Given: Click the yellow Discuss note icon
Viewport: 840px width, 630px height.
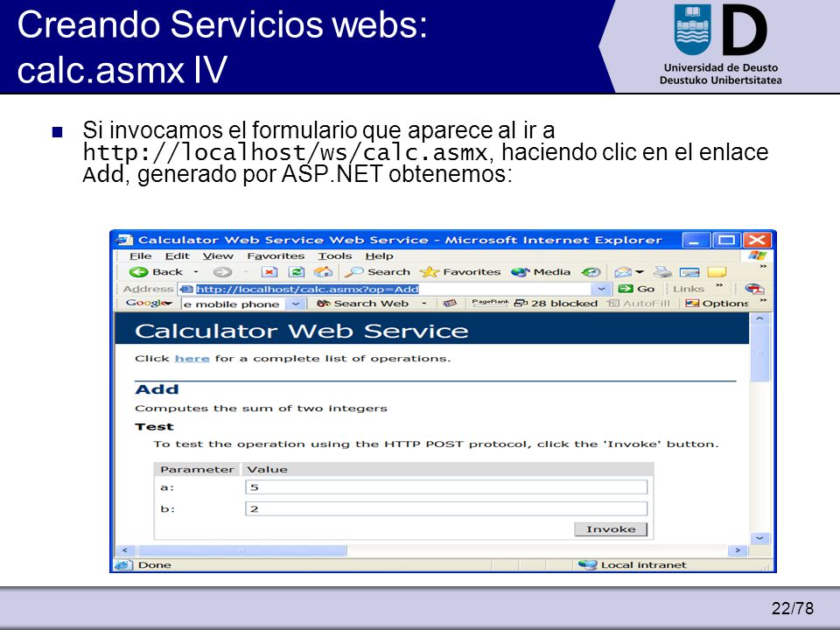Looking at the screenshot, I should (717, 272).
